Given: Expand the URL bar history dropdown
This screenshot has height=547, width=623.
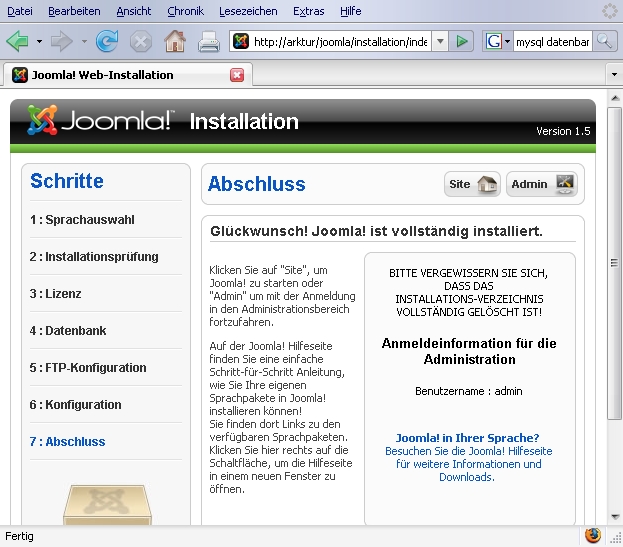Looking at the screenshot, I should (x=440, y=42).
